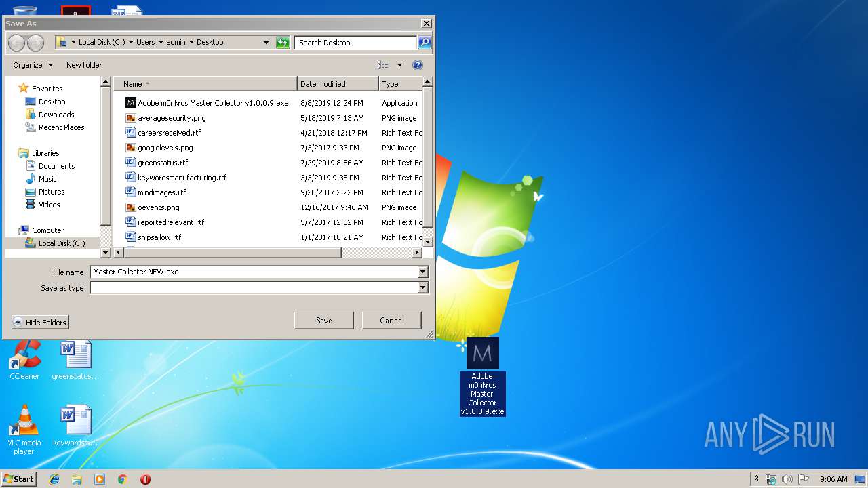Click the Cancel button
The height and width of the screenshot is (488, 868).
click(392, 321)
